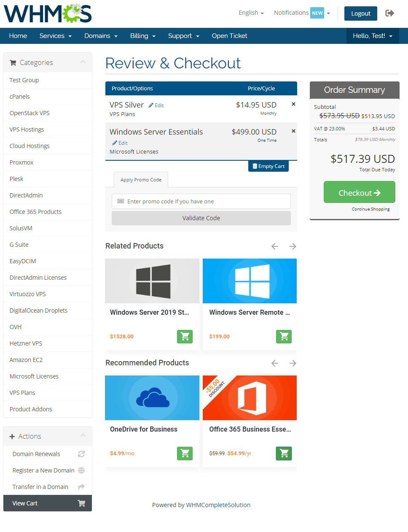Expand the Domains menu
This screenshot has width=408, height=532.
[101, 36]
